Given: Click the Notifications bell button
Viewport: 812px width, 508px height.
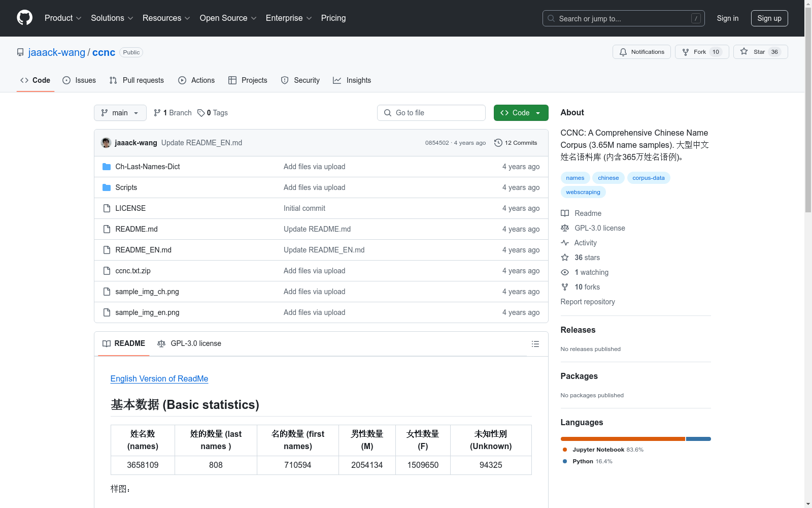Looking at the screenshot, I should tap(641, 52).
